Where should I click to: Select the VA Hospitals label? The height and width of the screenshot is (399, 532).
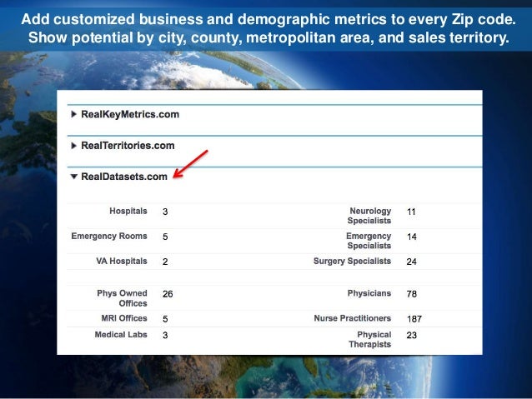click(122, 261)
